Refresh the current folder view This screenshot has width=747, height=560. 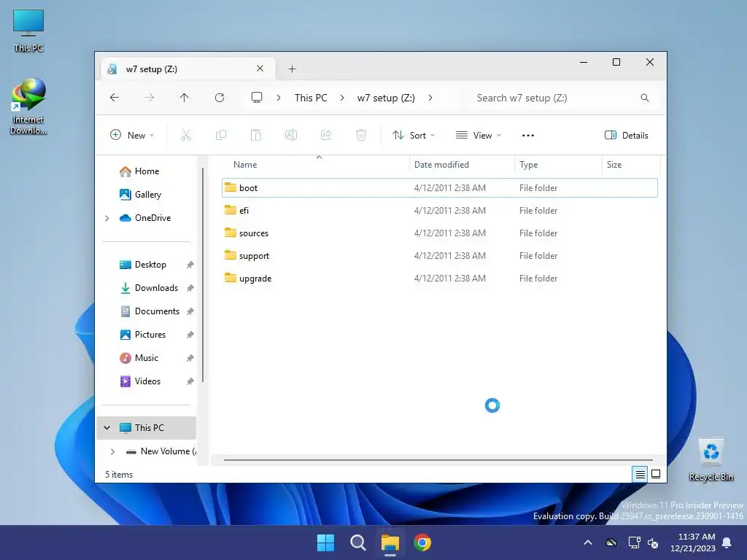pos(220,98)
